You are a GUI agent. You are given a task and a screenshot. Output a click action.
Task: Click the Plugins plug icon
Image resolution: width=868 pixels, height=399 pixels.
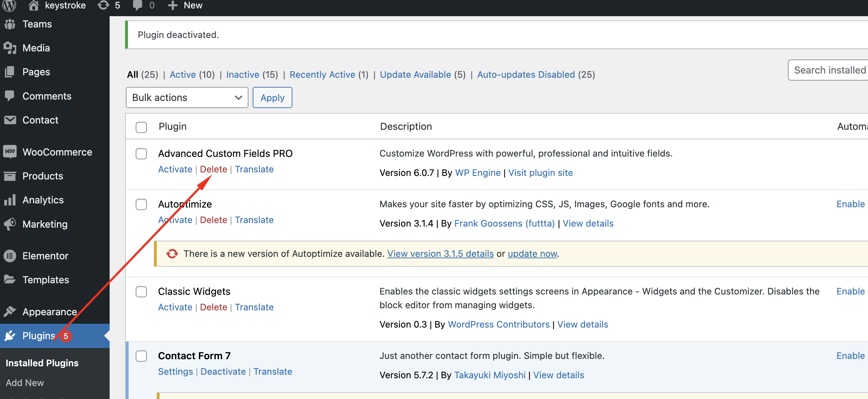pos(10,336)
